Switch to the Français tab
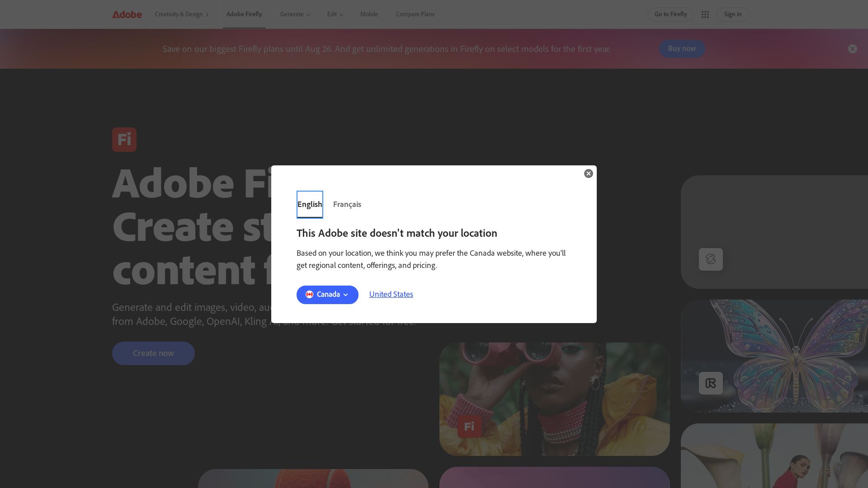The image size is (868, 488). tap(347, 204)
